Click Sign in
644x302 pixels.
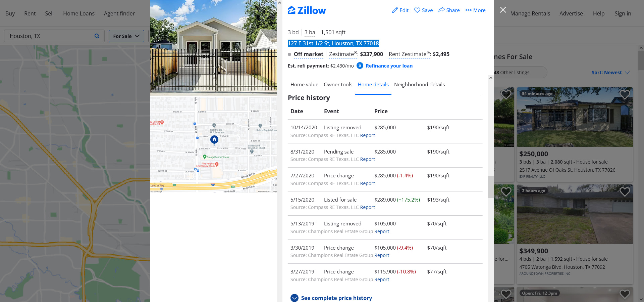coord(623,13)
